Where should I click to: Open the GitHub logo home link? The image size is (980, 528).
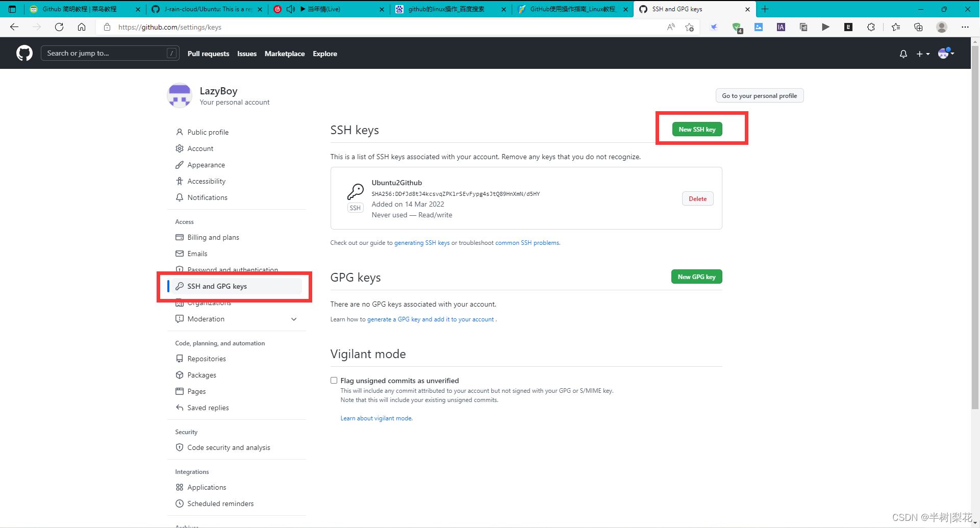(24, 53)
